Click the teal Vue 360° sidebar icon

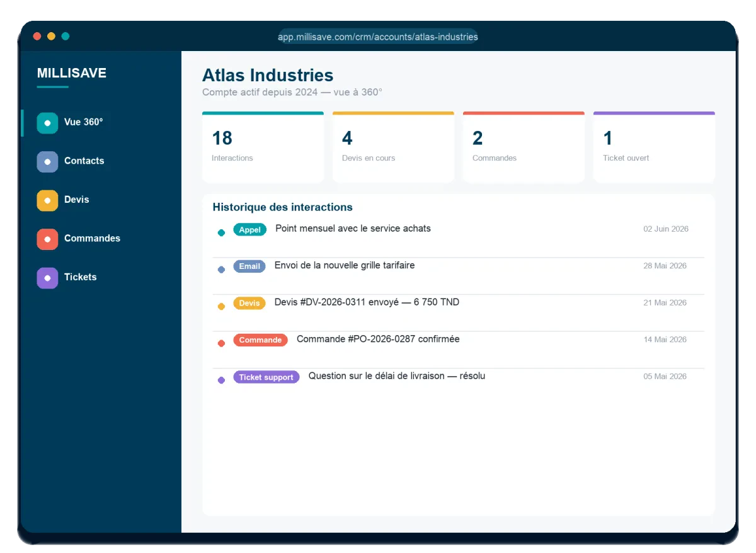coord(47,123)
